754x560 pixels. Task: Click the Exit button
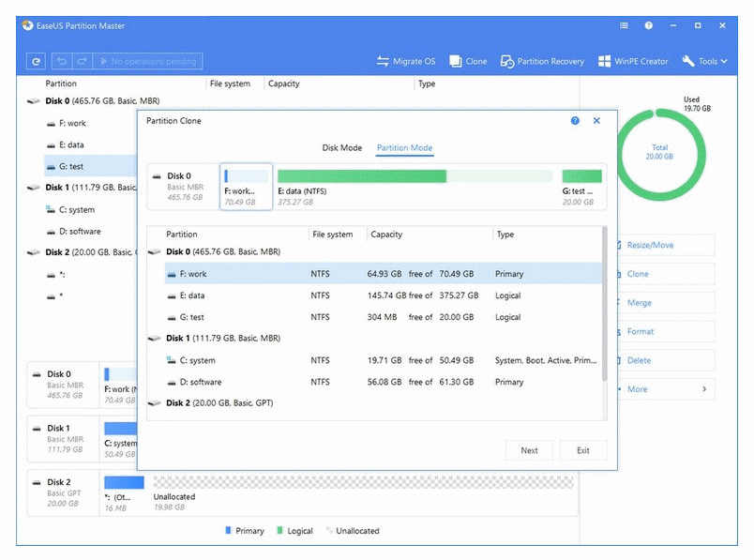[582, 450]
